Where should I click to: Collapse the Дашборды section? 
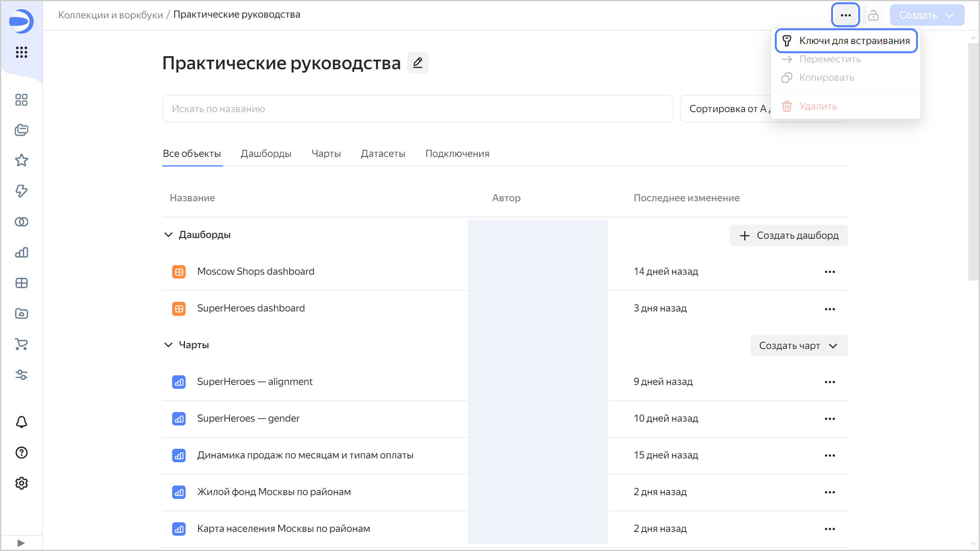(x=168, y=235)
